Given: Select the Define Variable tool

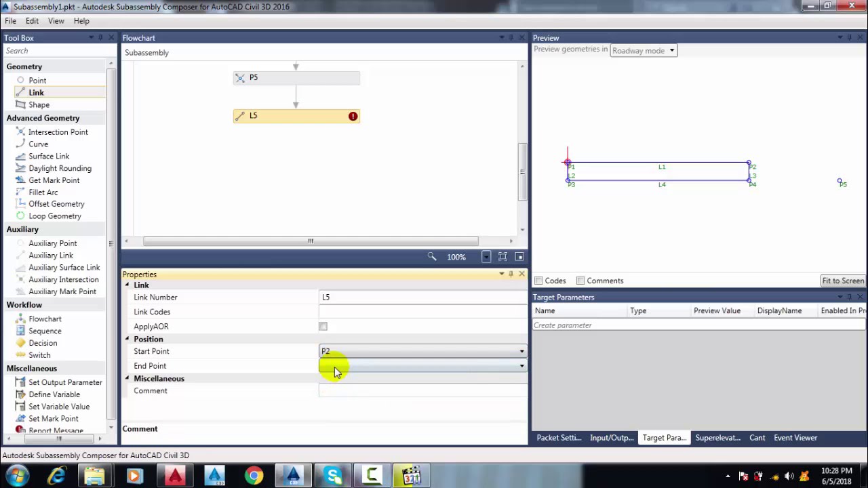Looking at the screenshot, I should [x=54, y=394].
